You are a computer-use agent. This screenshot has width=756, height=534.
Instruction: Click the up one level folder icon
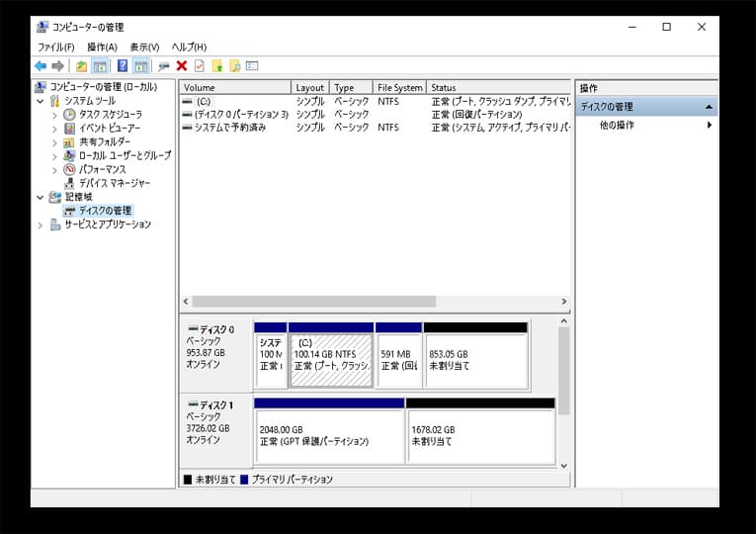click(x=81, y=66)
